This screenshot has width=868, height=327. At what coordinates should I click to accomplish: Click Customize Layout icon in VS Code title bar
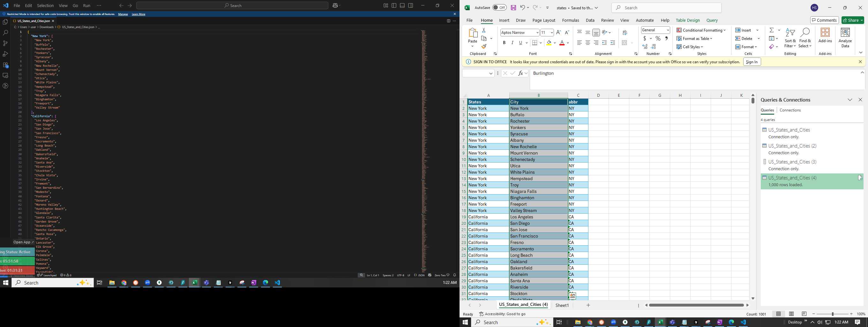[386, 5]
